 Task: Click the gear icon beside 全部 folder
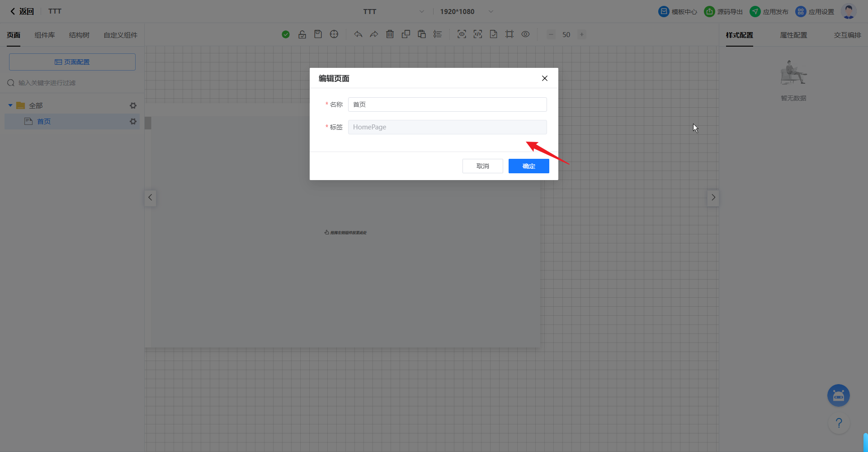[x=133, y=105]
